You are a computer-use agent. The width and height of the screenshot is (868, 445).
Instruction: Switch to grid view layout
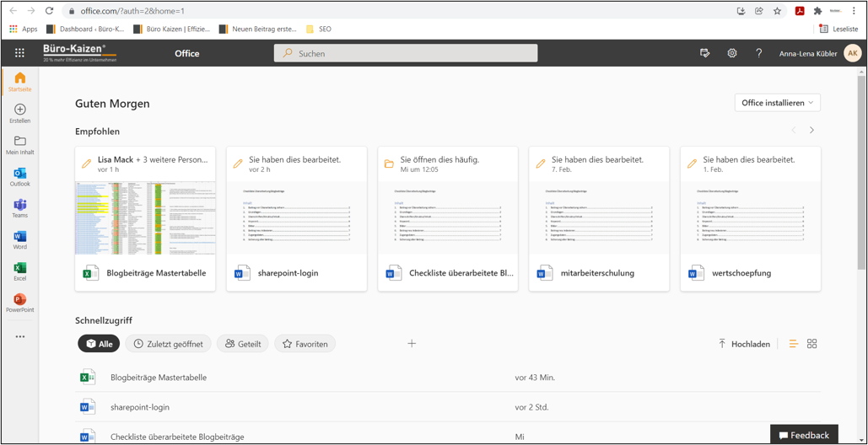pyautogui.click(x=811, y=344)
